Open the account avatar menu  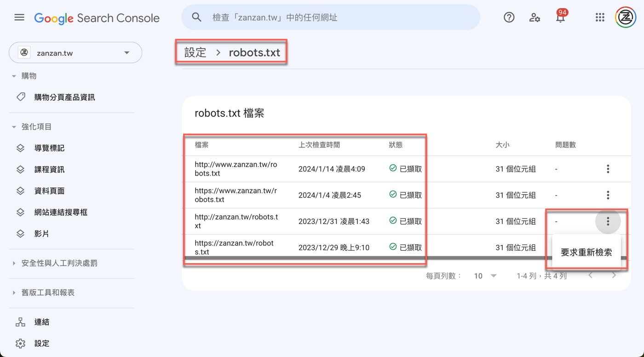point(626,17)
